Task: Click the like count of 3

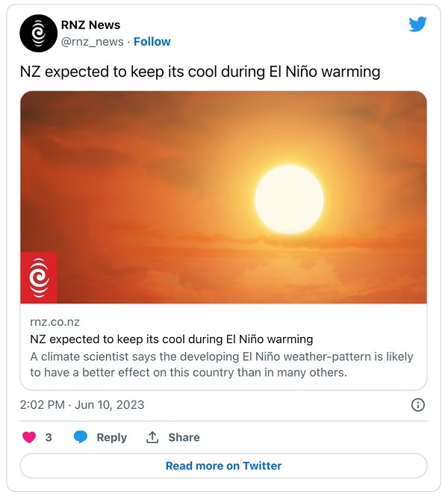Action: point(49,437)
